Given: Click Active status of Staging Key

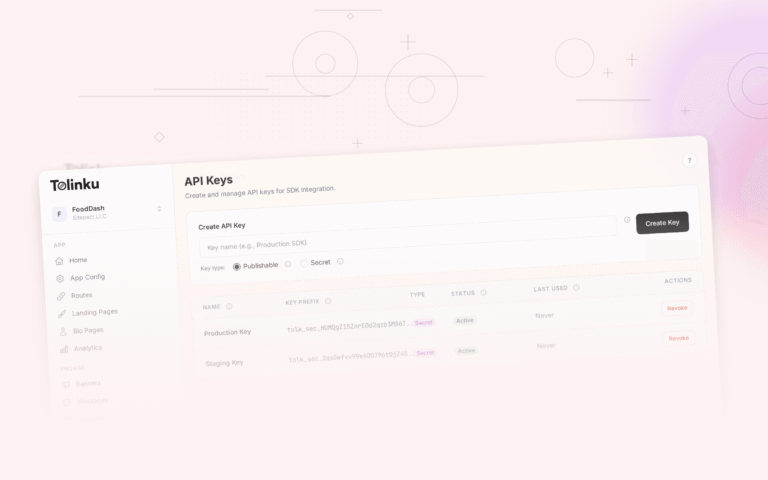Looking at the screenshot, I should pyautogui.click(x=466, y=351).
